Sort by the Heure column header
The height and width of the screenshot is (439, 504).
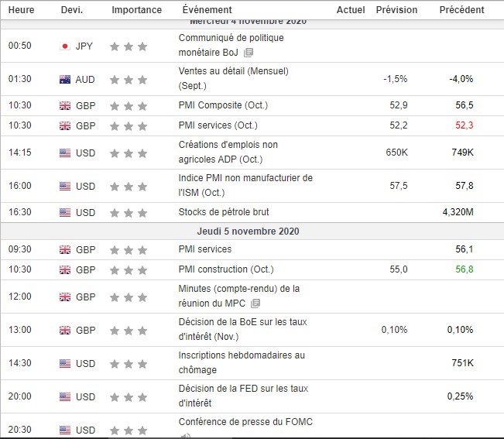coord(21,10)
